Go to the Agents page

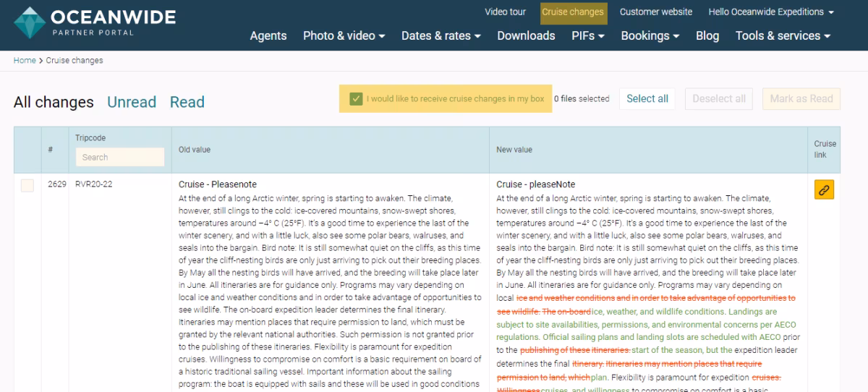[268, 35]
